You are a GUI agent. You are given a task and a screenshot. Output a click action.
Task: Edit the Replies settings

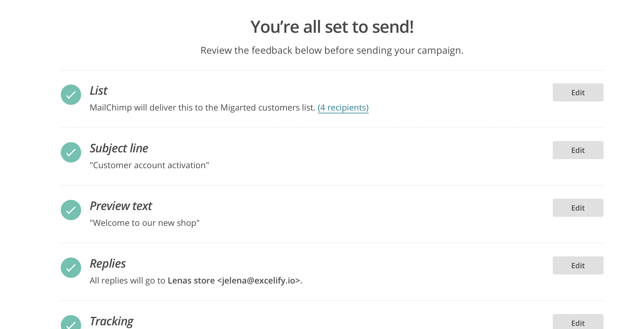[578, 265]
